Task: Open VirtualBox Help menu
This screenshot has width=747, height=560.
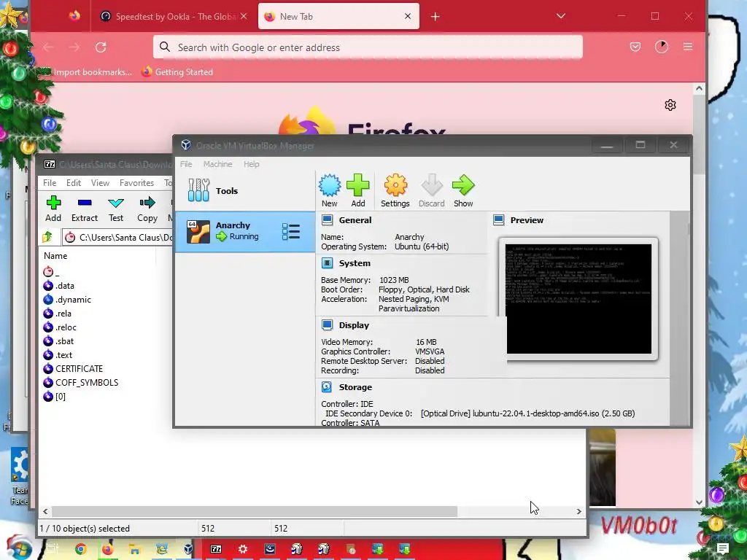Action: [x=252, y=164]
